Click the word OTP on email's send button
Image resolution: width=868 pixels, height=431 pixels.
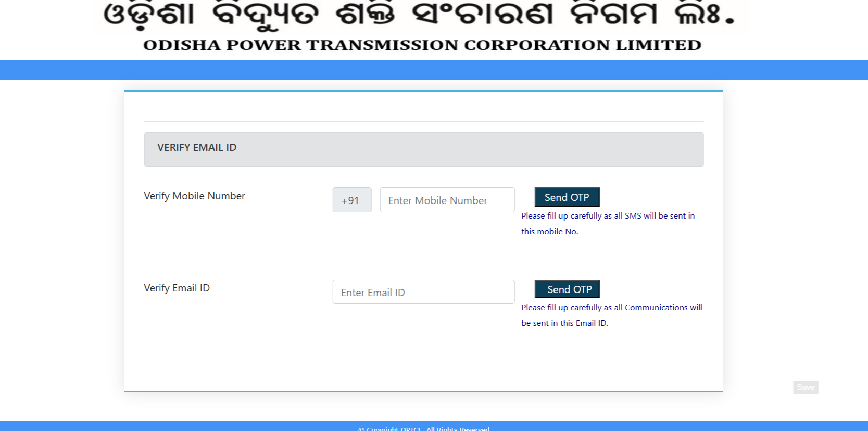point(583,289)
